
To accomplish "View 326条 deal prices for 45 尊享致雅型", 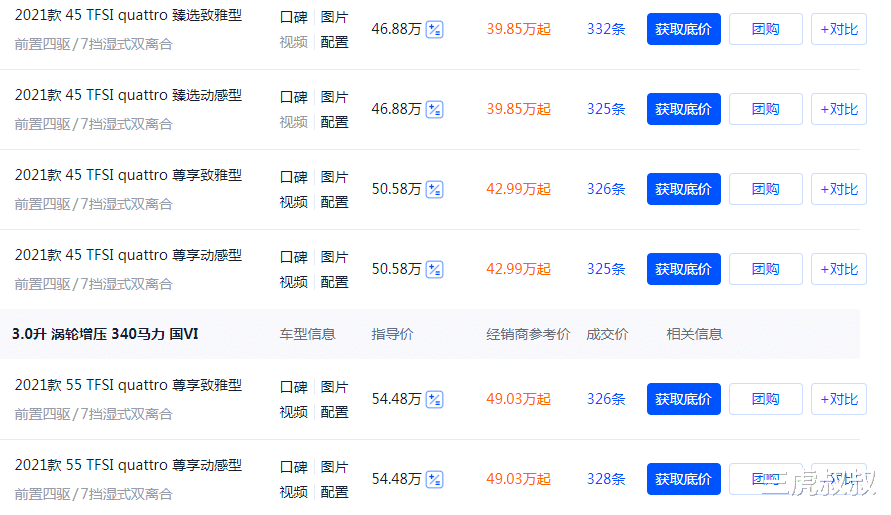I will click(606, 189).
